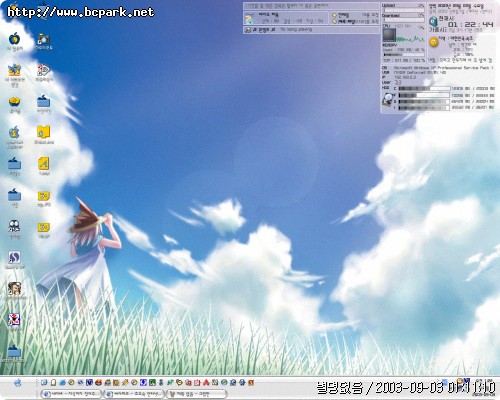Click the hard disk icon beside drive bars

click(387, 100)
